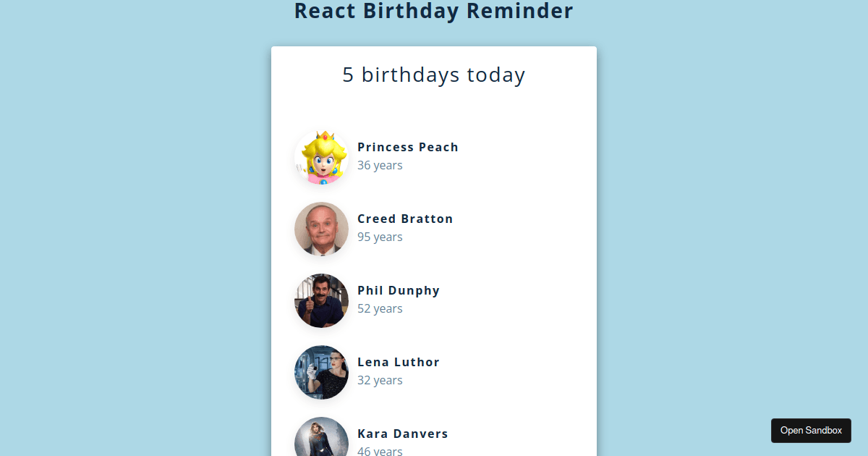Click the '52 years' age label

[x=380, y=308]
